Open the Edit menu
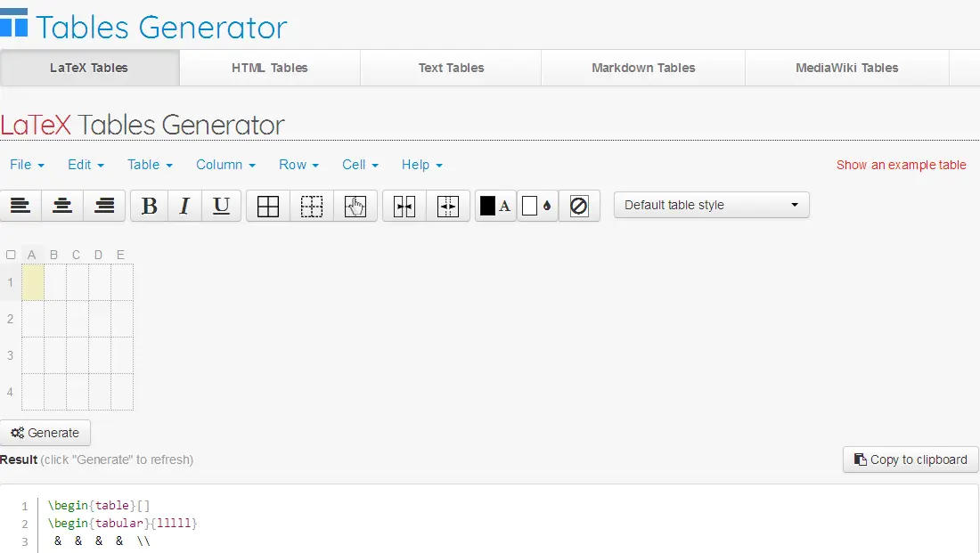This screenshot has height=553, width=980. tap(86, 165)
